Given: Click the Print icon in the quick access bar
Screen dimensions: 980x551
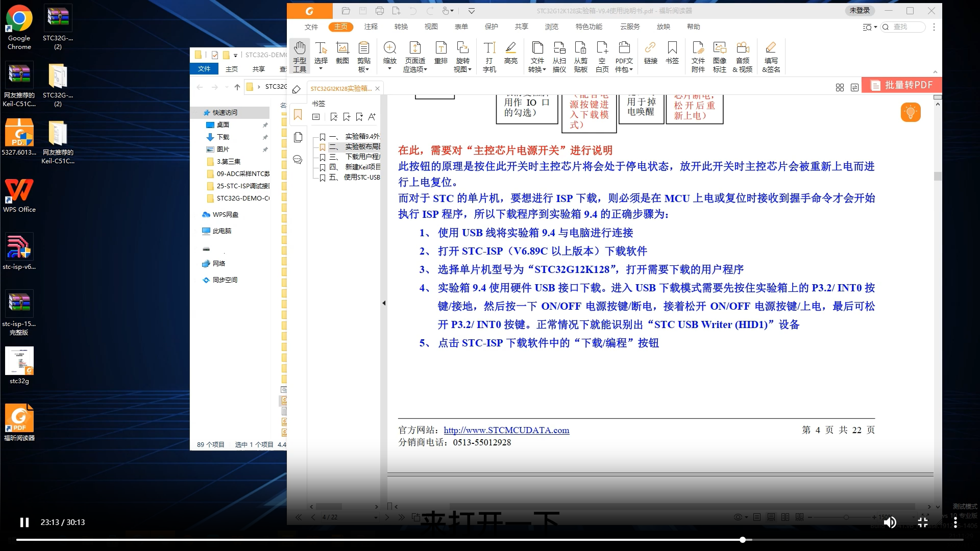Looking at the screenshot, I should pos(379,11).
